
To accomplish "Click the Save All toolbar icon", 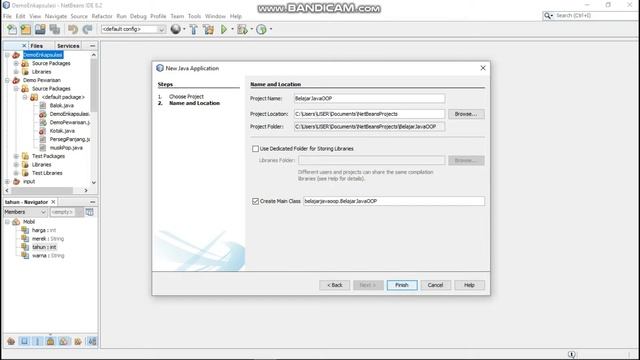I will [x=55, y=29].
